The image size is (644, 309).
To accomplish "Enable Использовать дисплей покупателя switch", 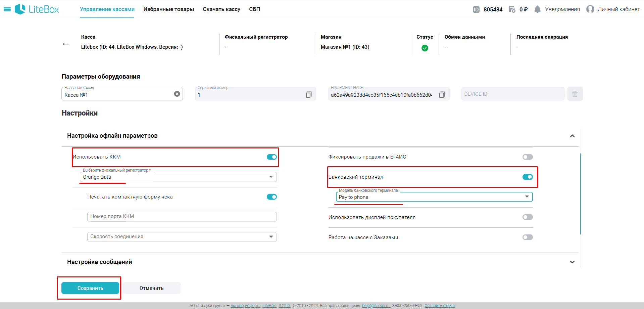I will click(528, 217).
